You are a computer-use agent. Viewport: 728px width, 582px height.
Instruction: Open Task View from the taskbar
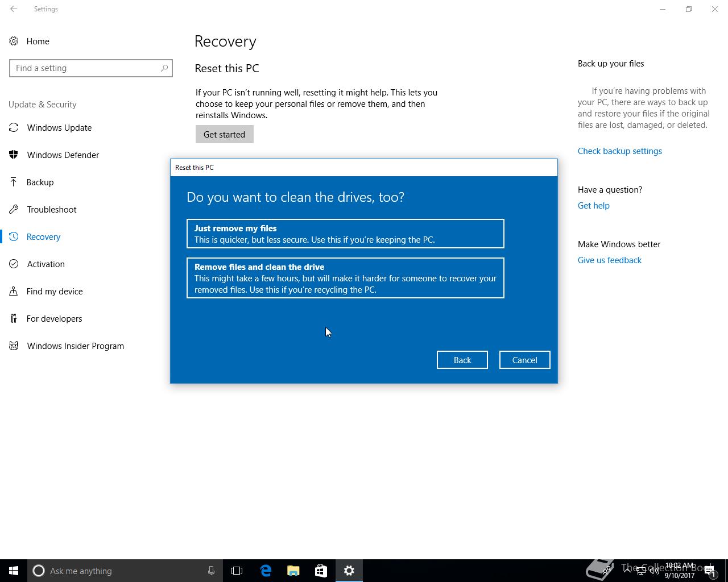pyautogui.click(x=237, y=571)
